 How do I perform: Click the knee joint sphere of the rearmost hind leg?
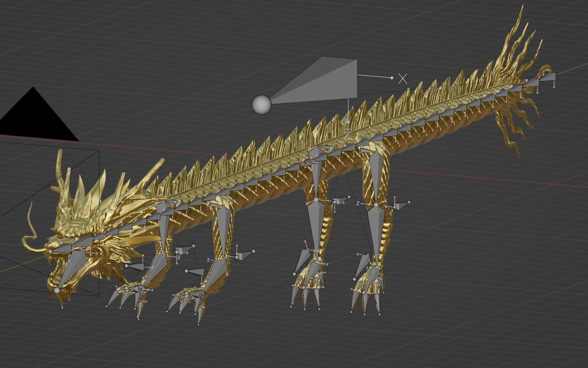[376, 205]
